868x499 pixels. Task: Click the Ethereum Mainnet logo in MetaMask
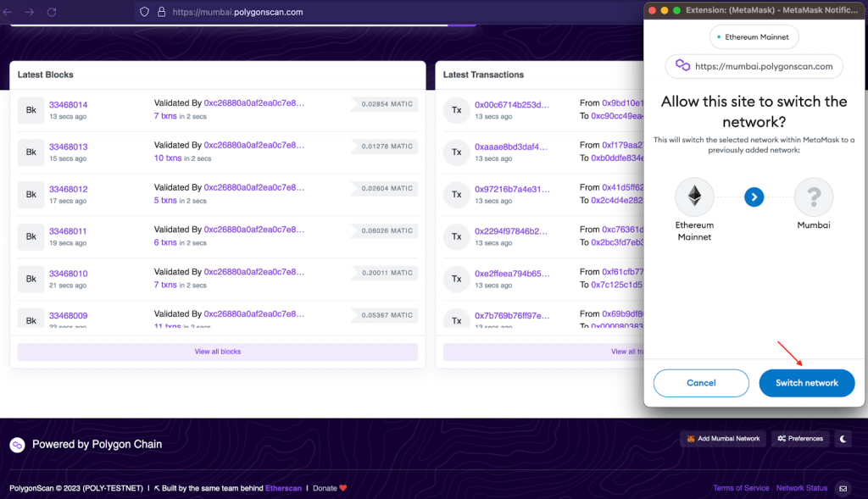tap(694, 197)
